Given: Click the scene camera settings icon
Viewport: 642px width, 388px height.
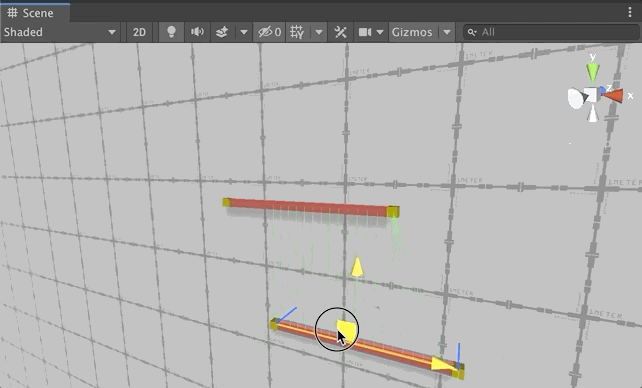Looking at the screenshot, I should point(364,32).
